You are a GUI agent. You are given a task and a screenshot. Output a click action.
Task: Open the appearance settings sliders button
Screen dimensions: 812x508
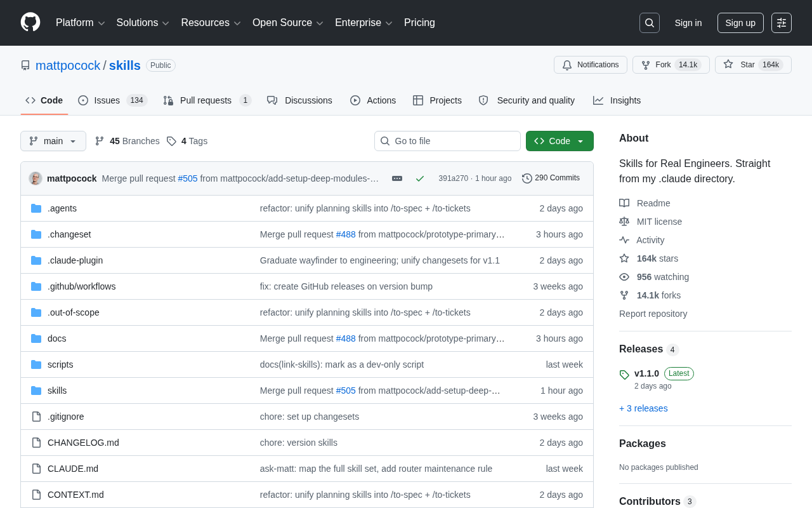[782, 23]
